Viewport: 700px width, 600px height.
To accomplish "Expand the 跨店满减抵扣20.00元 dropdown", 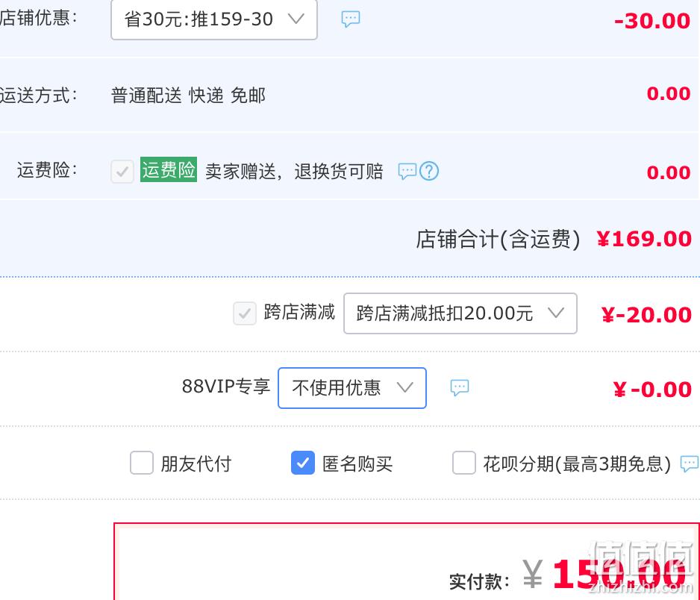I will click(460, 313).
